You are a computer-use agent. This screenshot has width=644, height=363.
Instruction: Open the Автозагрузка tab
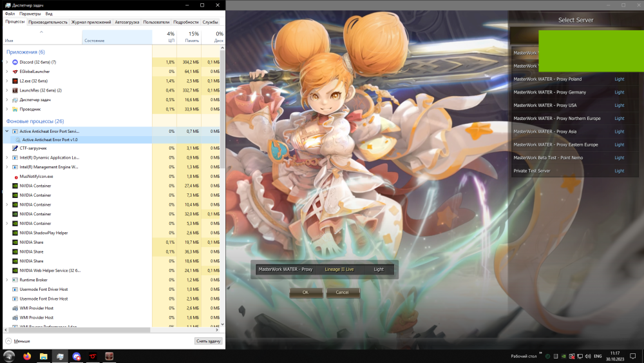pyautogui.click(x=126, y=22)
